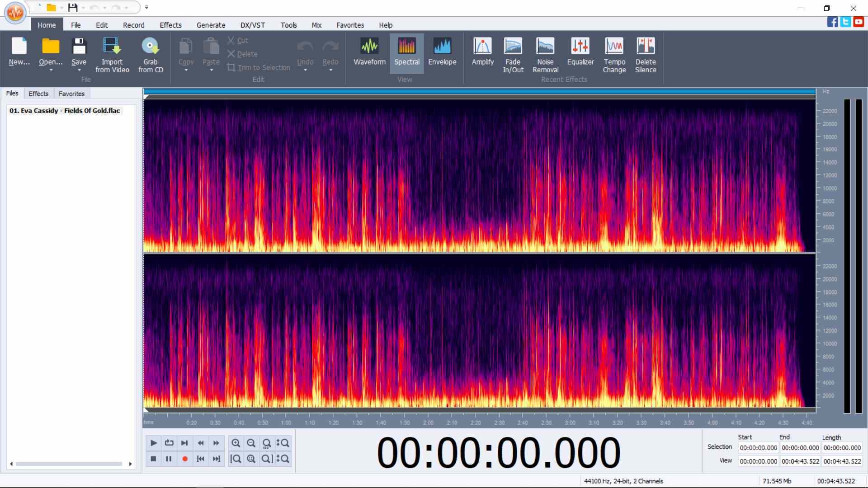
Task: Switch to the Favorites side panel tab
Action: click(71, 94)
